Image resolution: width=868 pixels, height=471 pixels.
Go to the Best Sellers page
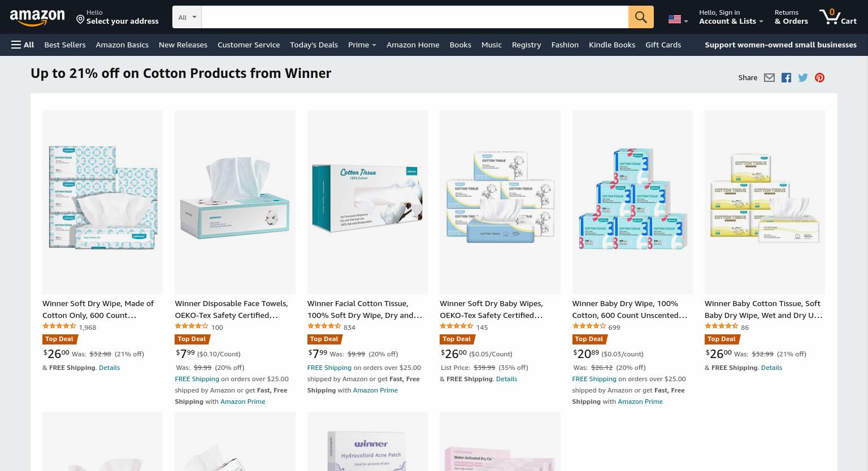click(65, 45)
